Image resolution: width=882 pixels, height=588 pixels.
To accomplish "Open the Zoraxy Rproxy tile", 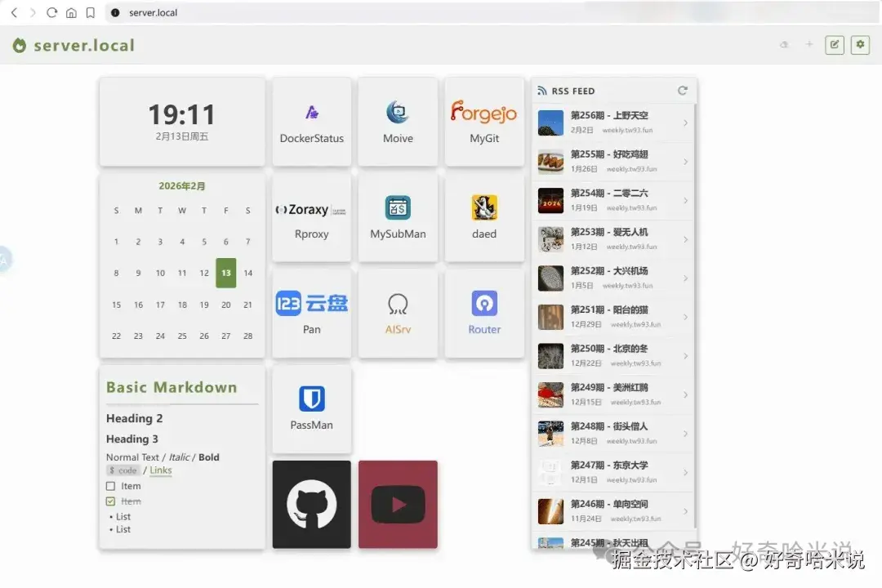I will [x=312, y=217].
